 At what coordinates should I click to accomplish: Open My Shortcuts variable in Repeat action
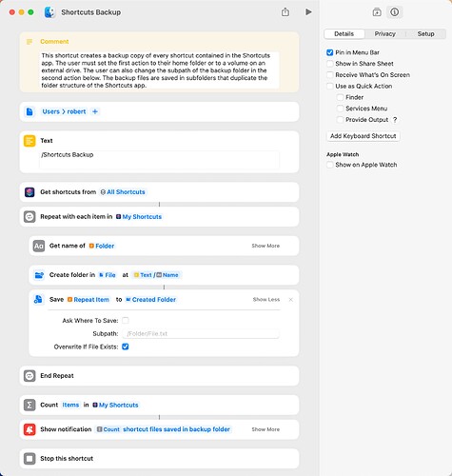point(139,217)
